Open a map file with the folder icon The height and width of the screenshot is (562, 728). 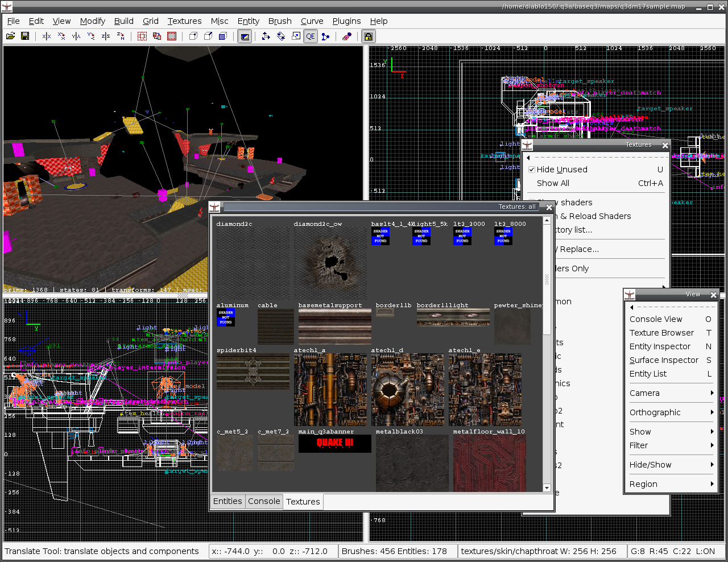tap(10, 36)
